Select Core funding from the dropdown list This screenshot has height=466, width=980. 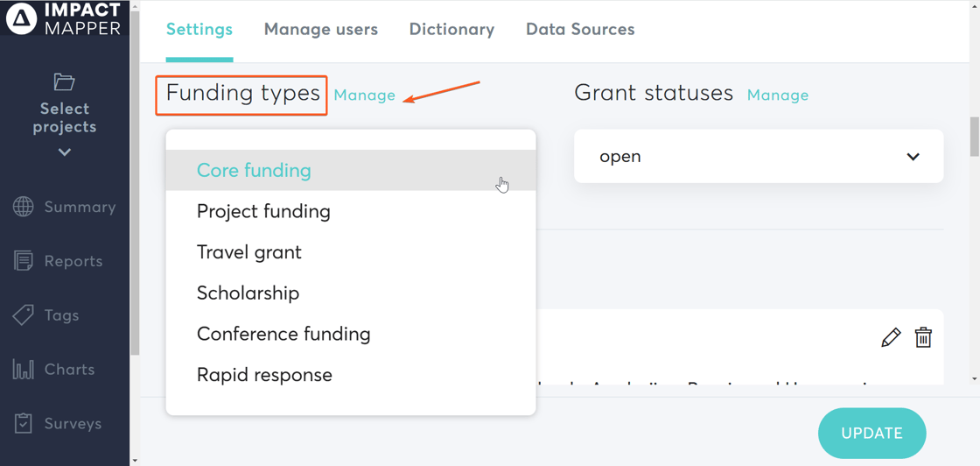[x=254, y=171]
